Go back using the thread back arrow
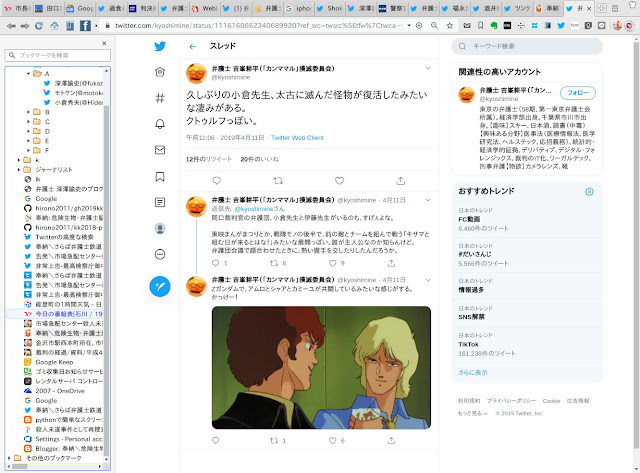 pos(193,47)
